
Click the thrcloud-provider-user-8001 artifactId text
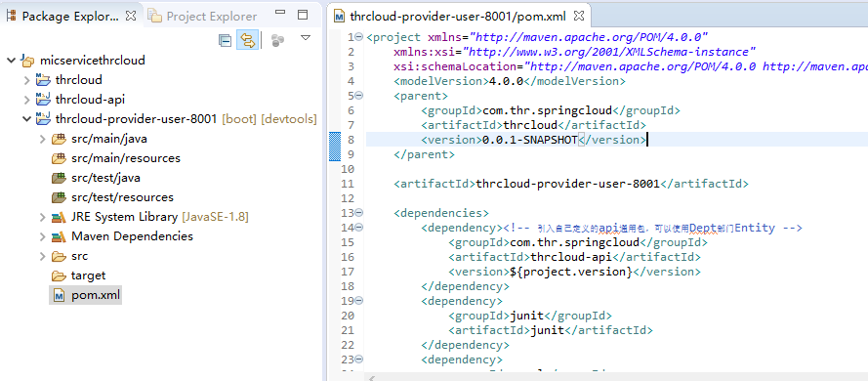click(568, 184)
